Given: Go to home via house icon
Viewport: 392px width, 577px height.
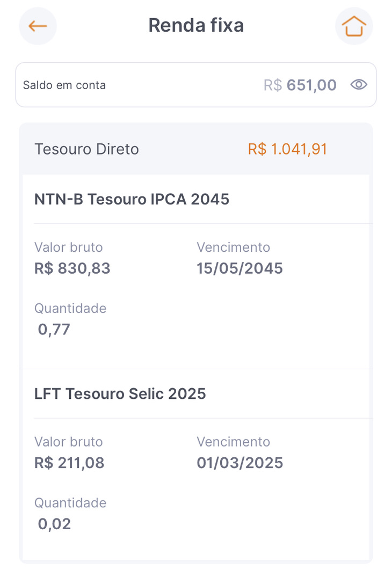Looking at the screenshot, I should (x=354, y=26).
